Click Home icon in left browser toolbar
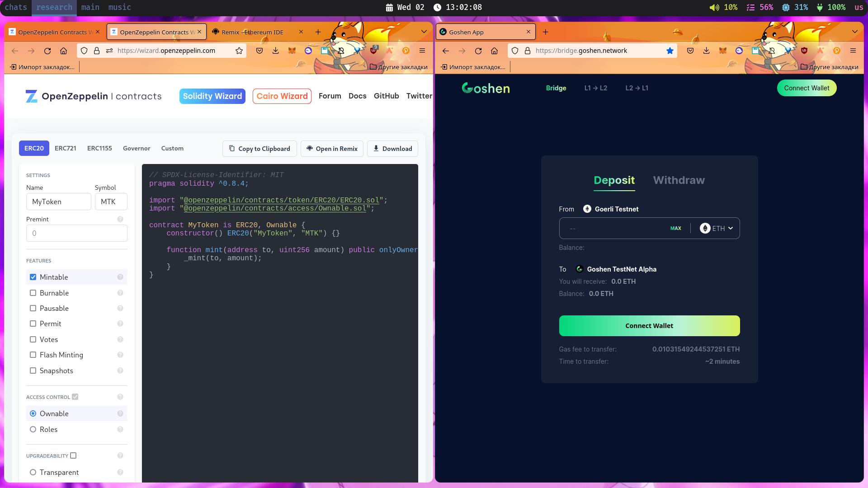868x488 pixels. pyautogui.click(x=64, y=51)
